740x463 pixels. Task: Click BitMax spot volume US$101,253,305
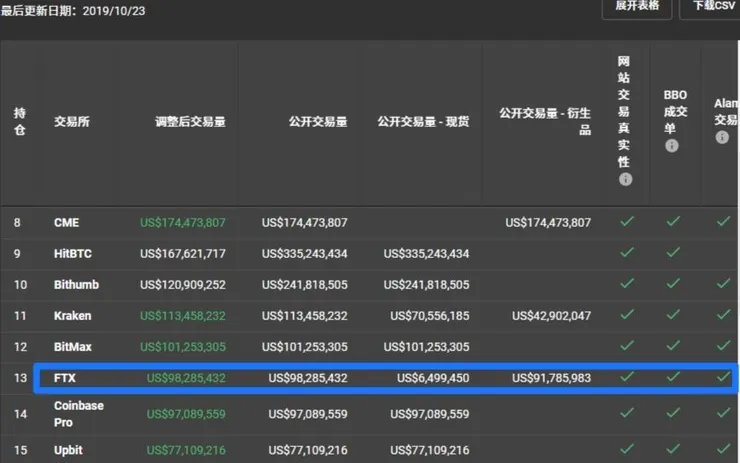(x=426, y=347)
